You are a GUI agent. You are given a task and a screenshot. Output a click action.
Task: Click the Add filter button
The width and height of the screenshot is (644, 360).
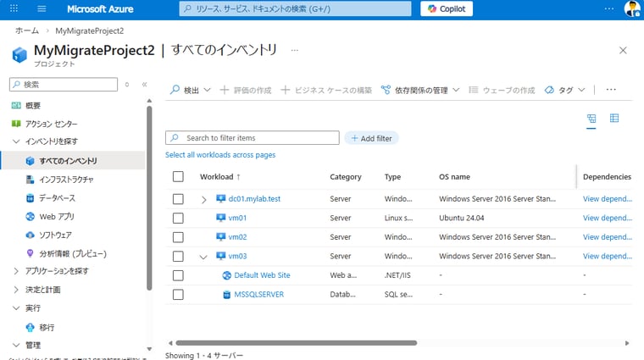point(371,138)
